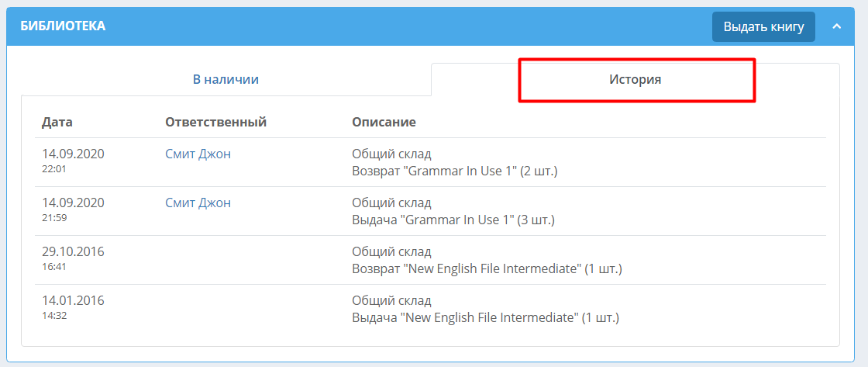Click the "БИБЛИОТЕКА" panel title

click(63, 26)
